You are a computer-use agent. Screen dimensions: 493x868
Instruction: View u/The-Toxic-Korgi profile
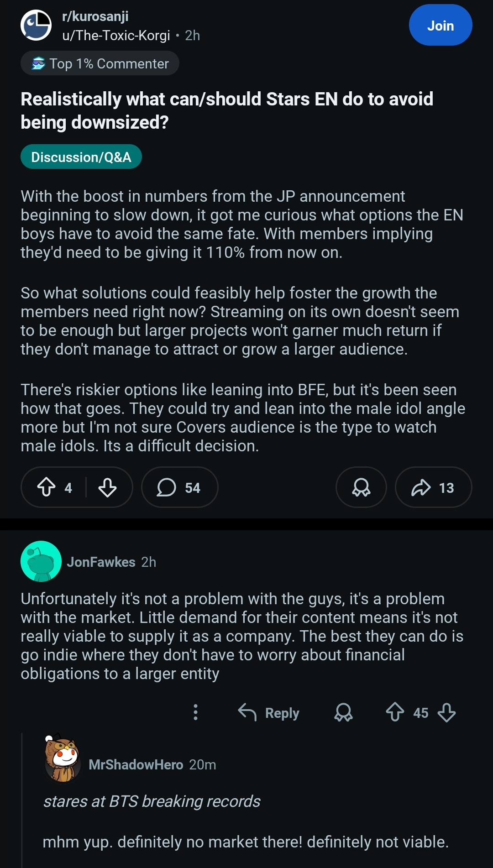(116, 36)
